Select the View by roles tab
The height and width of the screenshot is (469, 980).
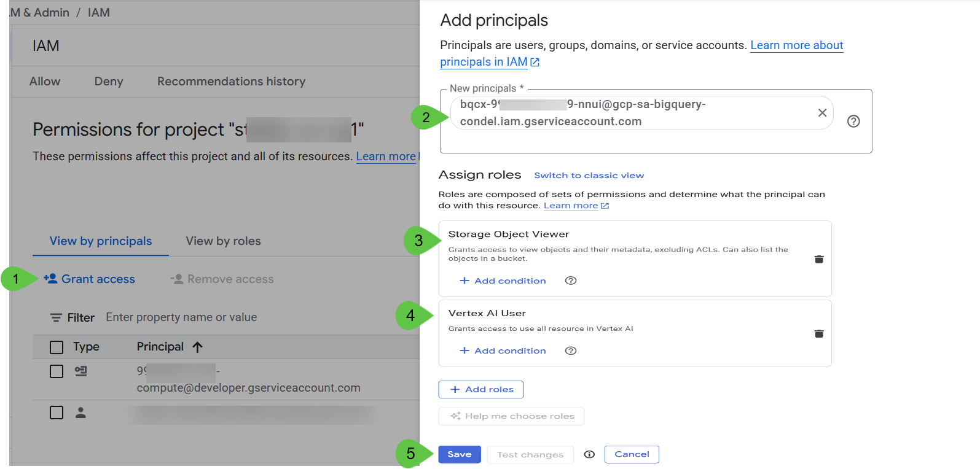[x=223, y=241]
